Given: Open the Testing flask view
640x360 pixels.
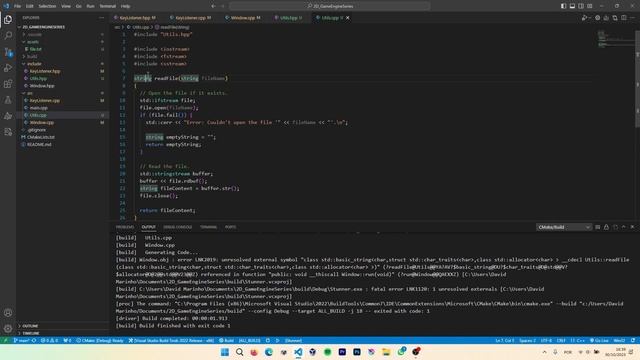Looking at the screenshot, I should pyautogui.click(x=8, y=100).
